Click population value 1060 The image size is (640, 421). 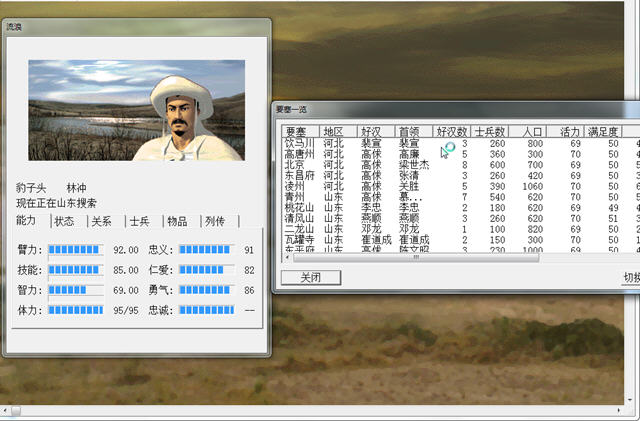(x=533, y=186)
